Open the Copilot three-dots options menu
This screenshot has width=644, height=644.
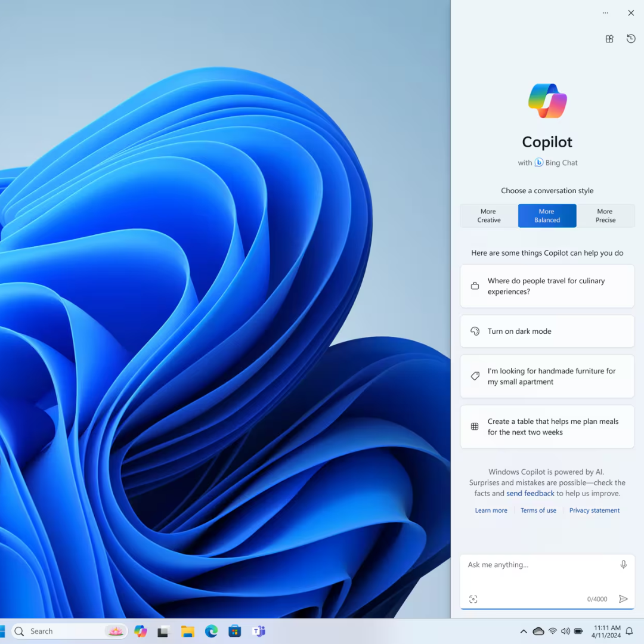click(x=605, y=13)
